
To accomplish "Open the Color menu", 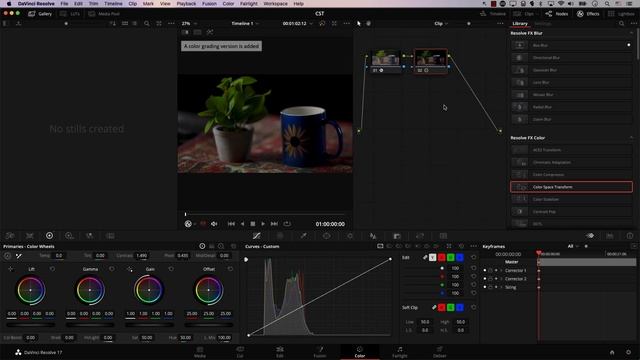I will click(228, 4).
